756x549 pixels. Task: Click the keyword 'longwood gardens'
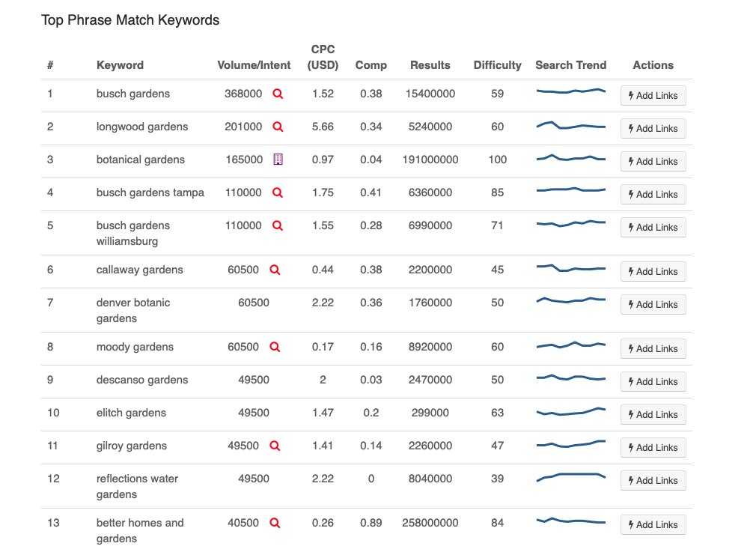point(142,127)
